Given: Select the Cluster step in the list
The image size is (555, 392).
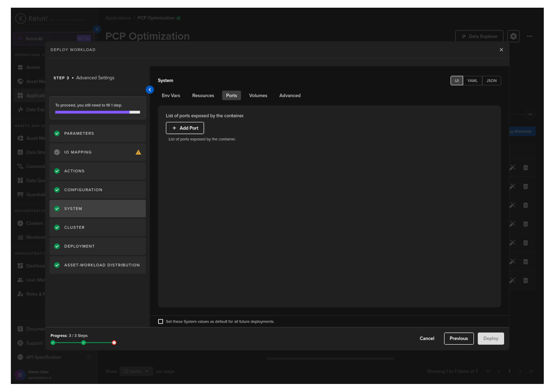Looking at the screenshot, I should (97, 227).
